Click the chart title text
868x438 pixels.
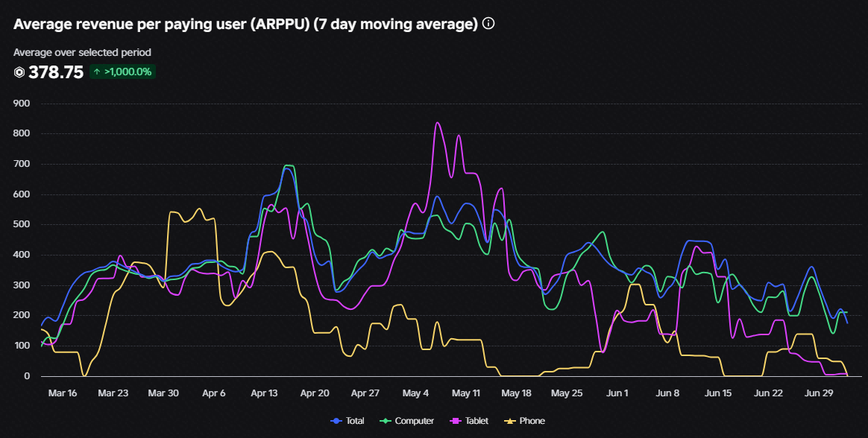[245, 24]
